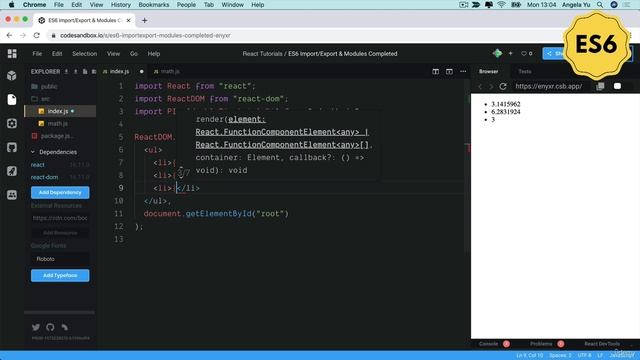Click the editor preview layout icon

pos(449,71)
